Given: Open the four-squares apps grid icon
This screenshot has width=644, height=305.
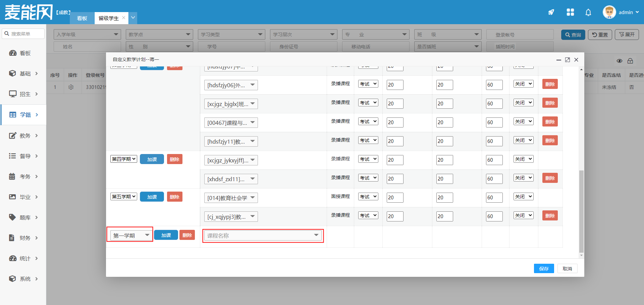Looking at the screenshot, I should 570,12.
